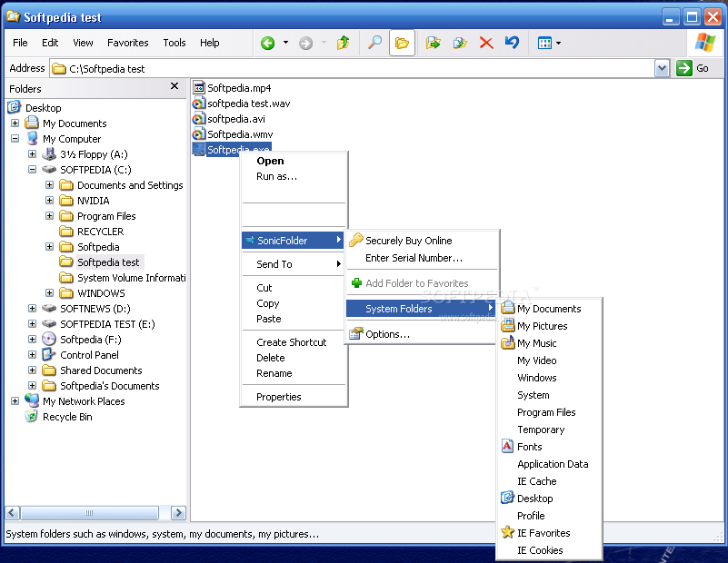
Task: Go up one folder level icon
Action: (344, 43)
